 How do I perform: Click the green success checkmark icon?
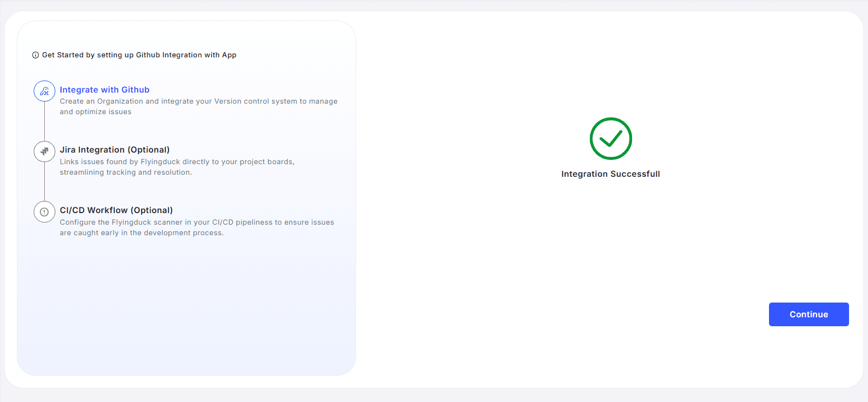[610, 138]
